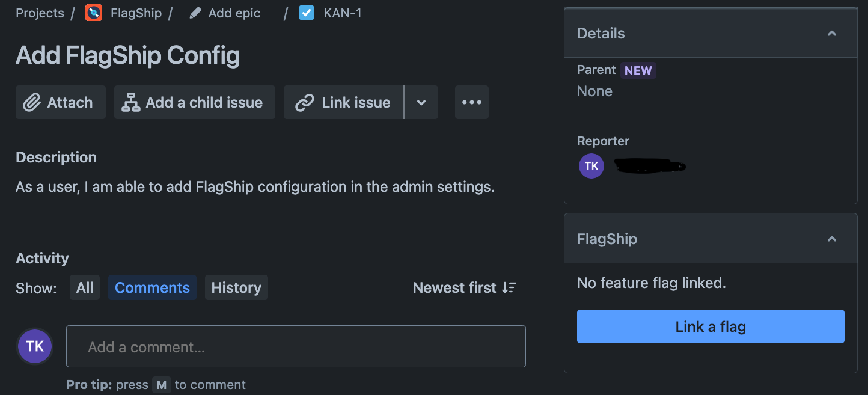Image resolution: width=868 pixels, height=395 pixels.
Task: Collapse the Details panel chevron
Action: point(832,34)
